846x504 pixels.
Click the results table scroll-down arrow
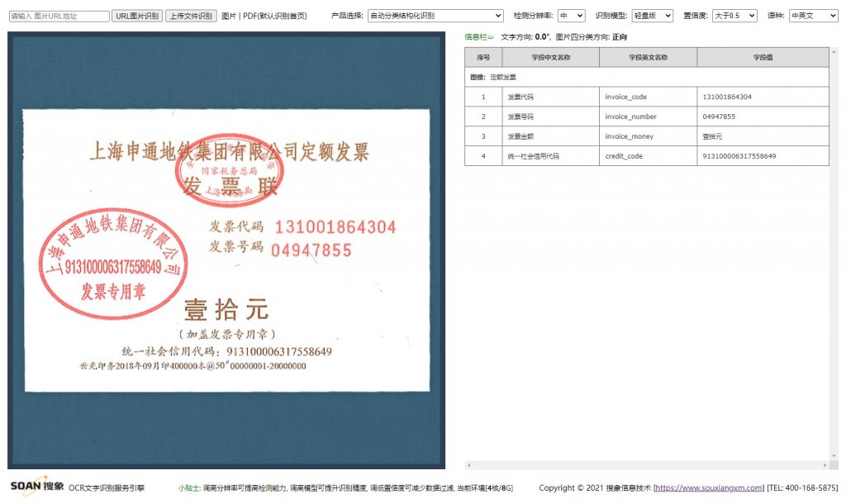pyautogui.click(x=834, y=456)
